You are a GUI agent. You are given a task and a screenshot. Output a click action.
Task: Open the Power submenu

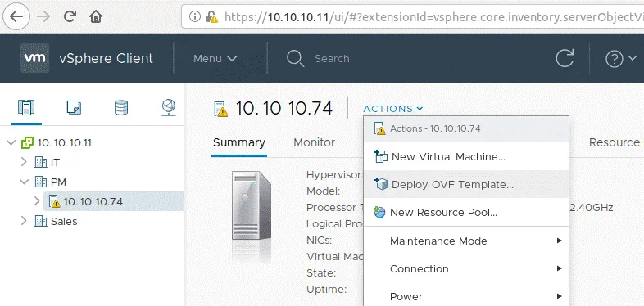(466, 296)
